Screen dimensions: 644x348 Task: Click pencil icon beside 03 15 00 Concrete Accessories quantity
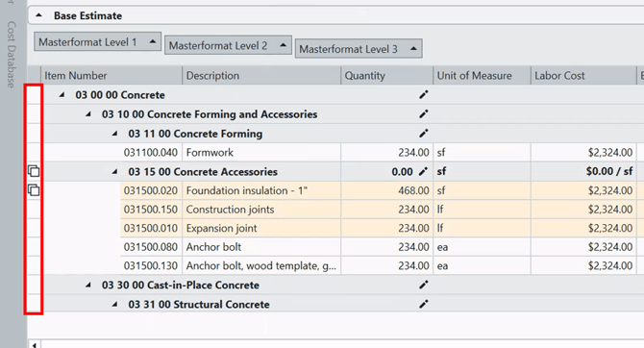click(x=423, y=171)
